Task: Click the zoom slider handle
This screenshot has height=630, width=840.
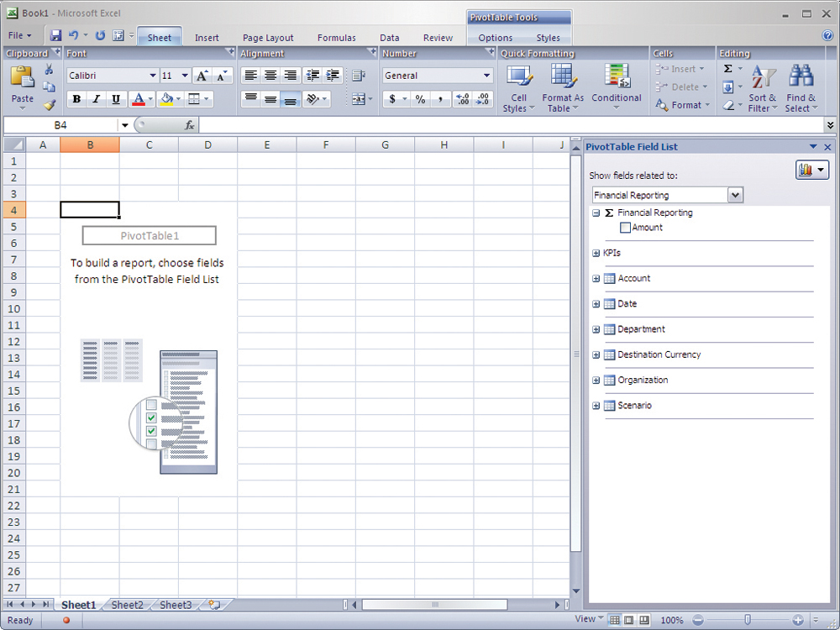Action: coord(748,620)
